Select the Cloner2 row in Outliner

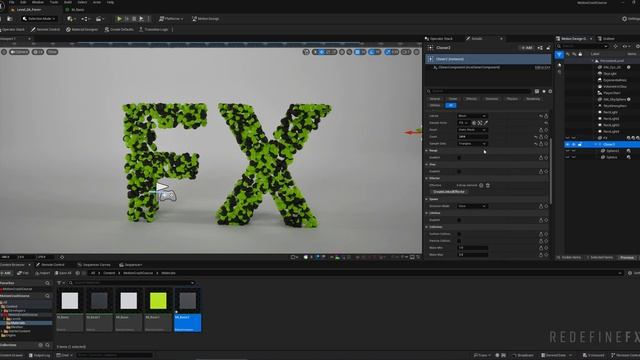pos(602,144)
